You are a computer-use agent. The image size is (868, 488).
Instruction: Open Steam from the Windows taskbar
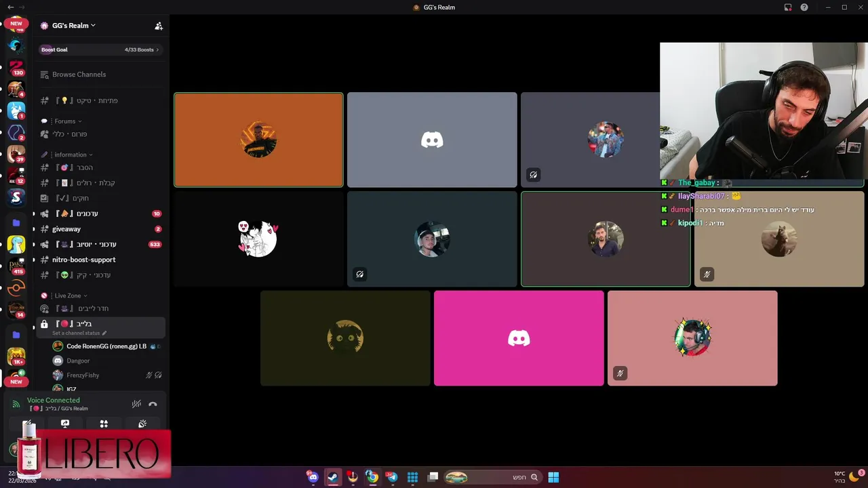point(333,477)
